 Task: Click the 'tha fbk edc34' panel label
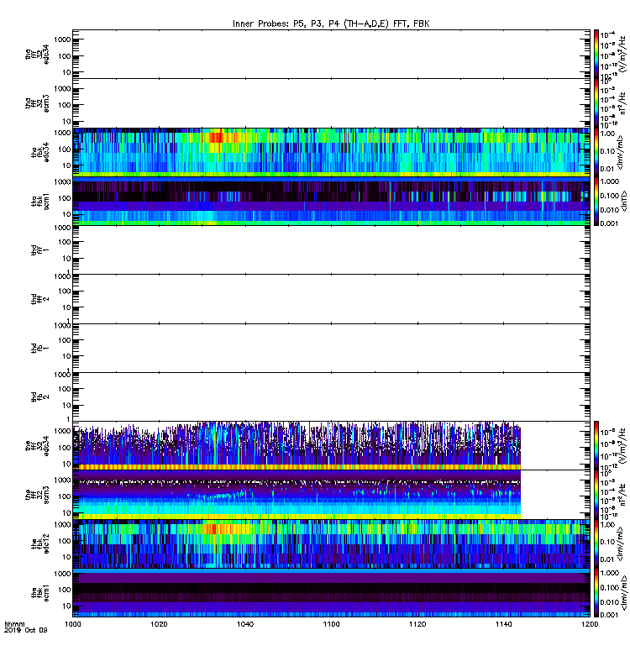click(40, 153)
